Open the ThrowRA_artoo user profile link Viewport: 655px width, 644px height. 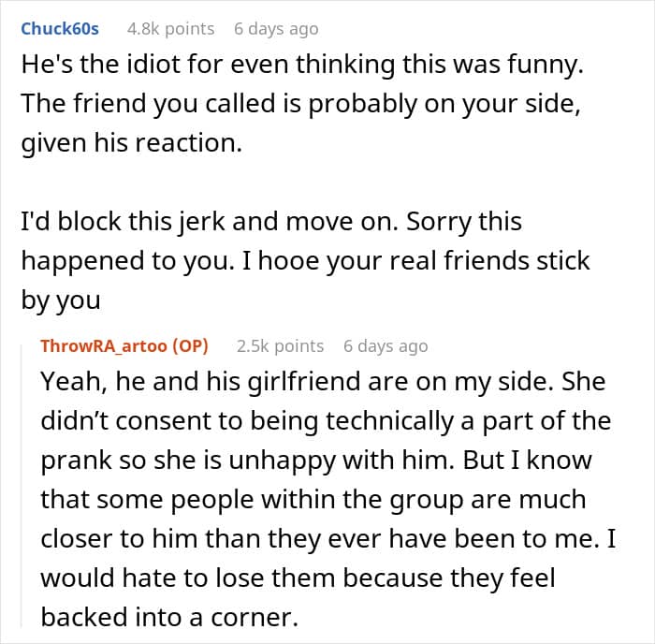coord(104,346)
